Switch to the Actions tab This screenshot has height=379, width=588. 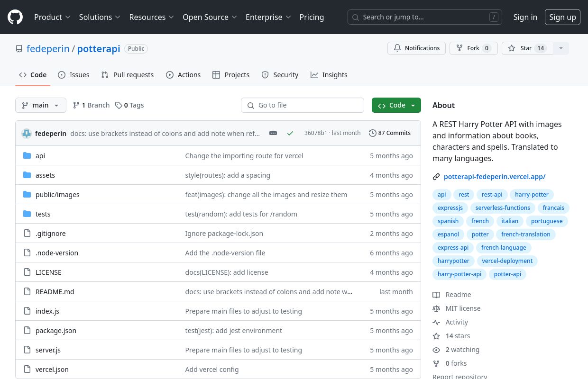184,75
